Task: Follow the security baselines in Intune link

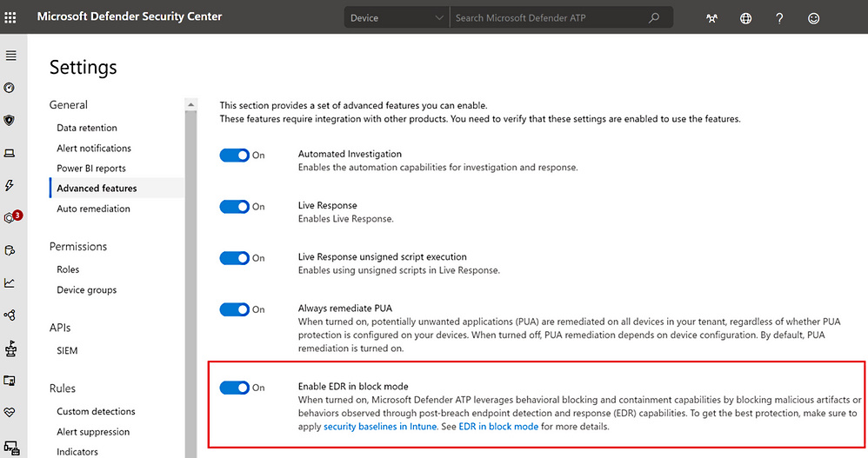Action: 380,427
